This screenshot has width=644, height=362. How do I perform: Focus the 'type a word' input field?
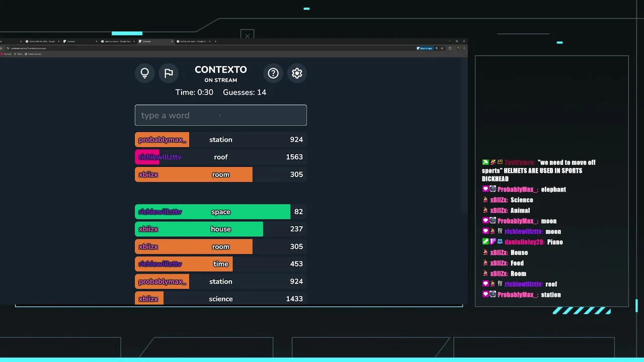[221, 115]
